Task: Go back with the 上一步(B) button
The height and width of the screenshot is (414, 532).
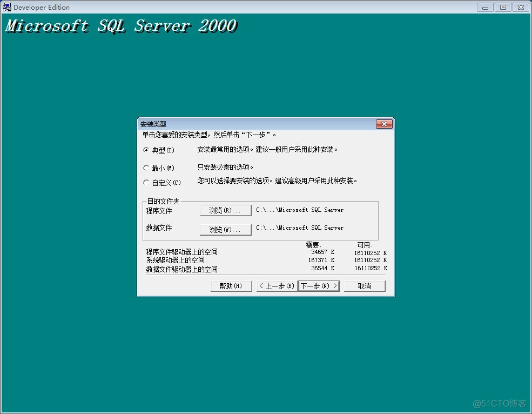Action: coord(277,286)
